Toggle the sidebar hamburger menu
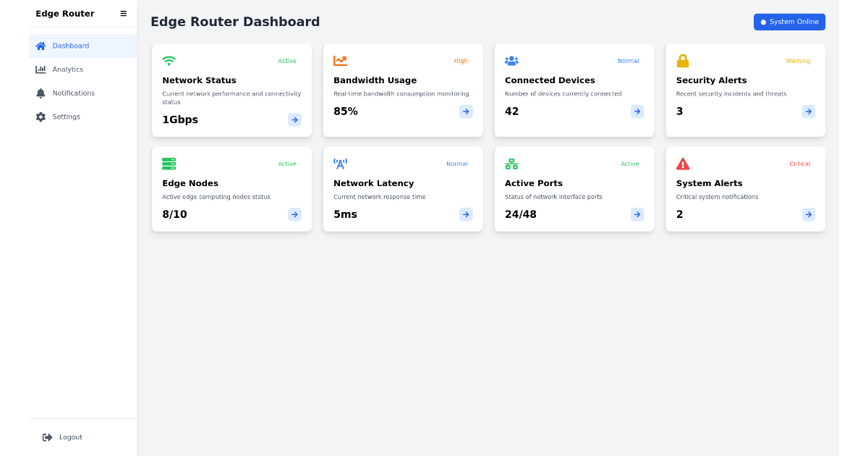Image resolution: width=868 pixels, height=456 pixels. (x=123, y=13)
